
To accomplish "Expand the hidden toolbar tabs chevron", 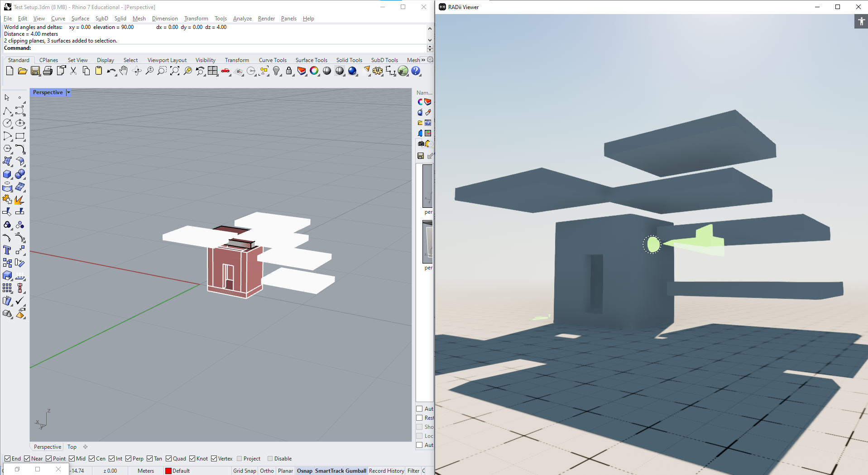I will point(423,60).
